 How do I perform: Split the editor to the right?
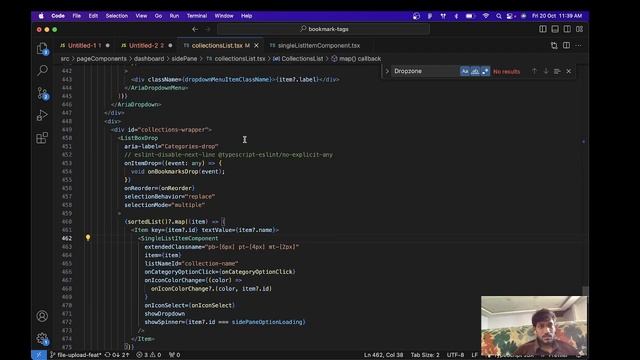[567, 45]
